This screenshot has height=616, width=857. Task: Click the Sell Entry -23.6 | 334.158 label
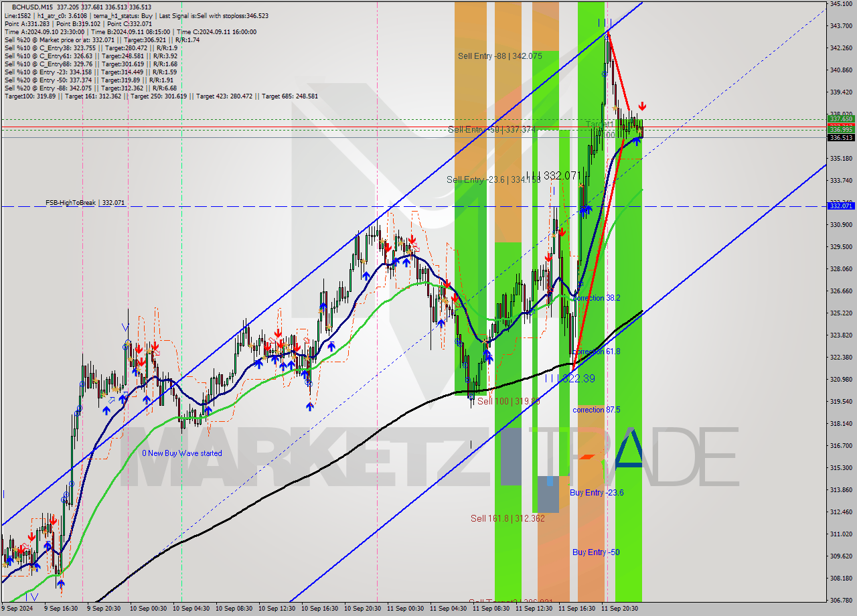pos(493,179)
